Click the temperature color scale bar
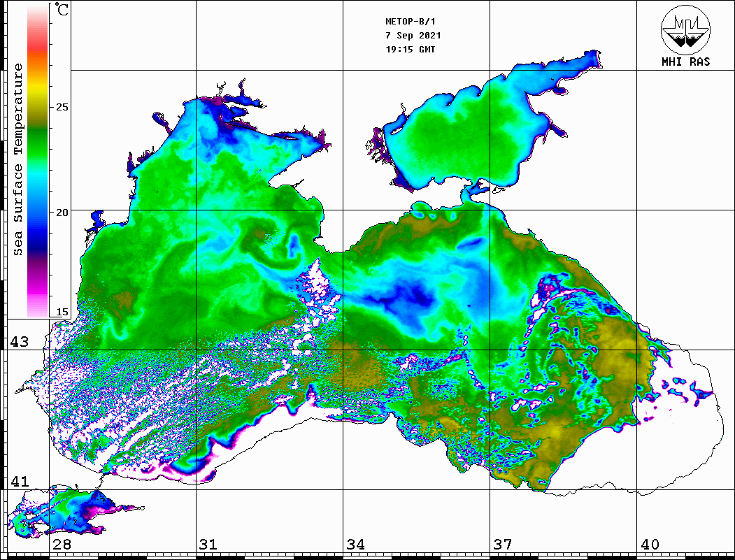 pos(38,161)
